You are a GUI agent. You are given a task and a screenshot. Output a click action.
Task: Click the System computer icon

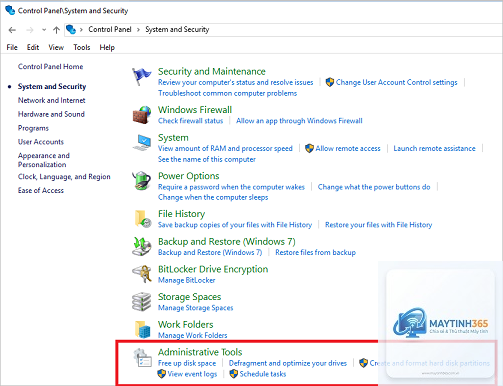coord(142,143)
